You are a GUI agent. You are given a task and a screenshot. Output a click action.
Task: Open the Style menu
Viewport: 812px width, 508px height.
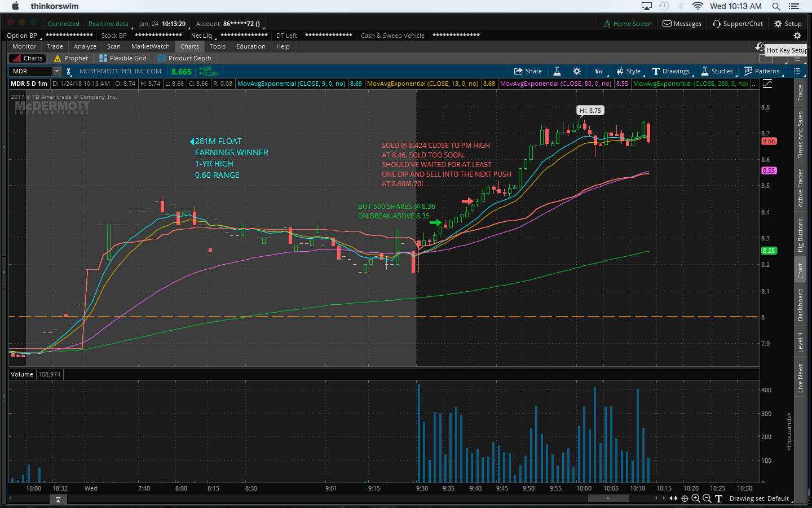(x=629, y=71)
